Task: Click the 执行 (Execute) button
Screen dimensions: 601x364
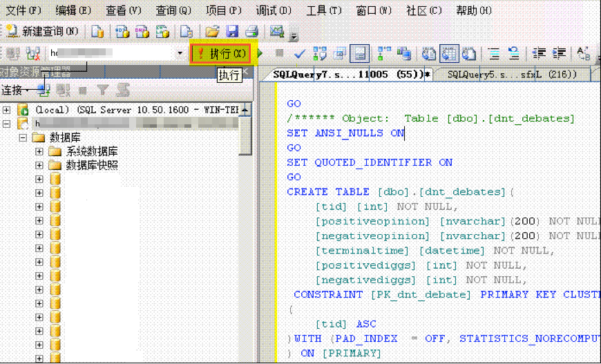Action: point(222,54)
